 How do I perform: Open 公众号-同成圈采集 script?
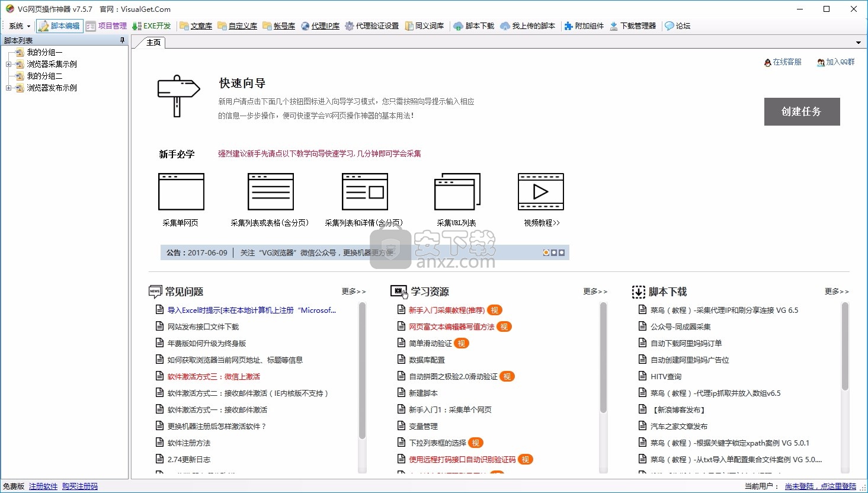pyautogui.click(x=681, y=327)
